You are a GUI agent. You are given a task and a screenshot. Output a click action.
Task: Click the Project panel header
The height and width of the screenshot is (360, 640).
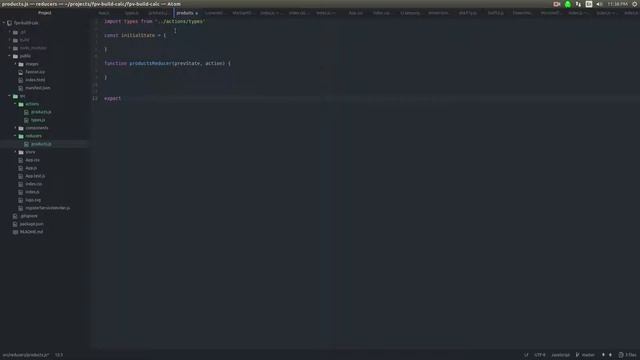[x=44, y=13]
